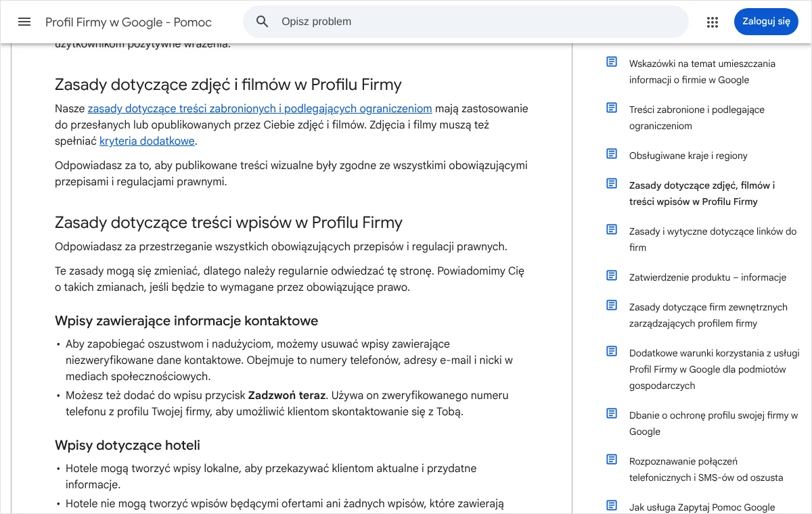This screenshot has width=812, height=514.
Task: Open link zasady dotyczące treści zabronionych
Action: tap(260, 109)
